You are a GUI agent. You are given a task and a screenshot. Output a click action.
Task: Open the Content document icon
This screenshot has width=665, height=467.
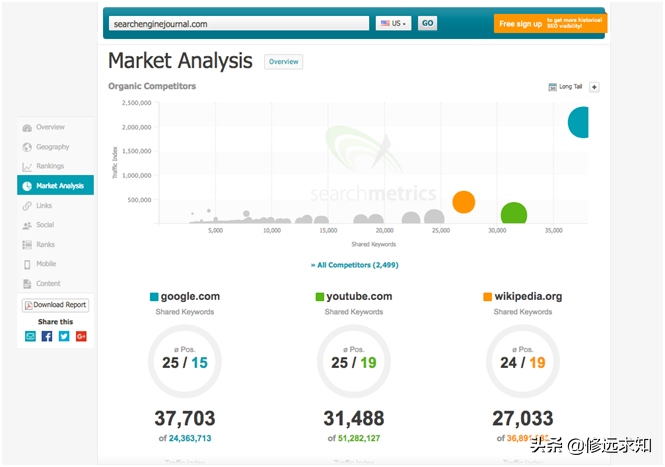pyautogui.click(x=27, y=284)
